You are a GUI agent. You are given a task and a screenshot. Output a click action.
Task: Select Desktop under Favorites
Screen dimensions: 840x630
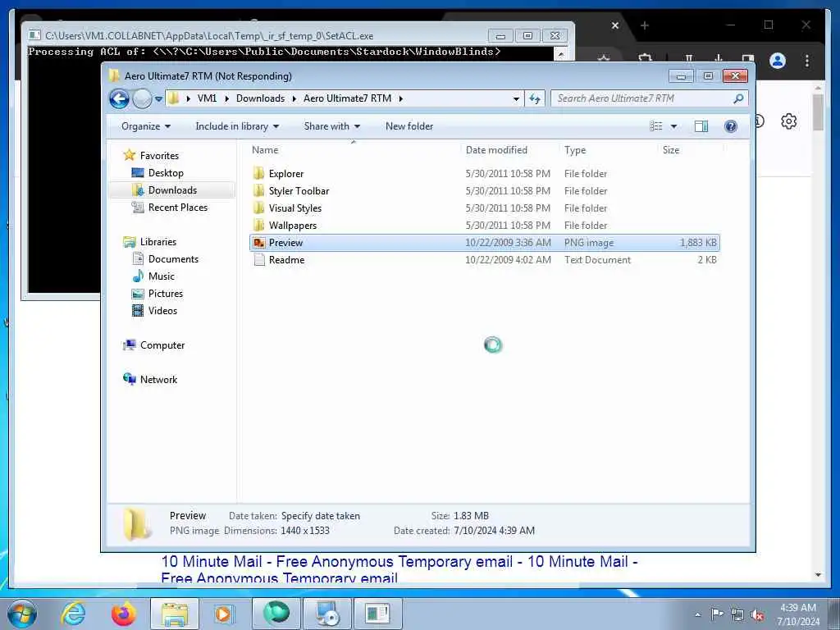166,173
